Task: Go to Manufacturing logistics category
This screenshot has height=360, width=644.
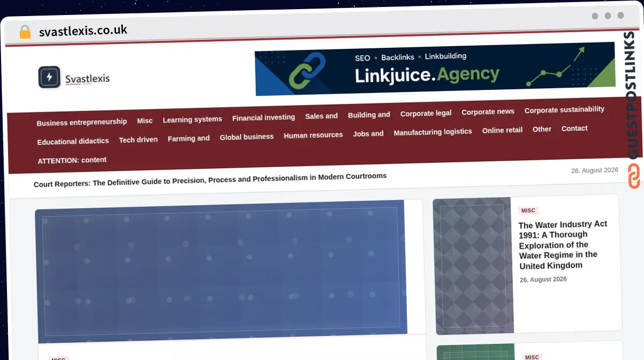Action: point(433,132)
